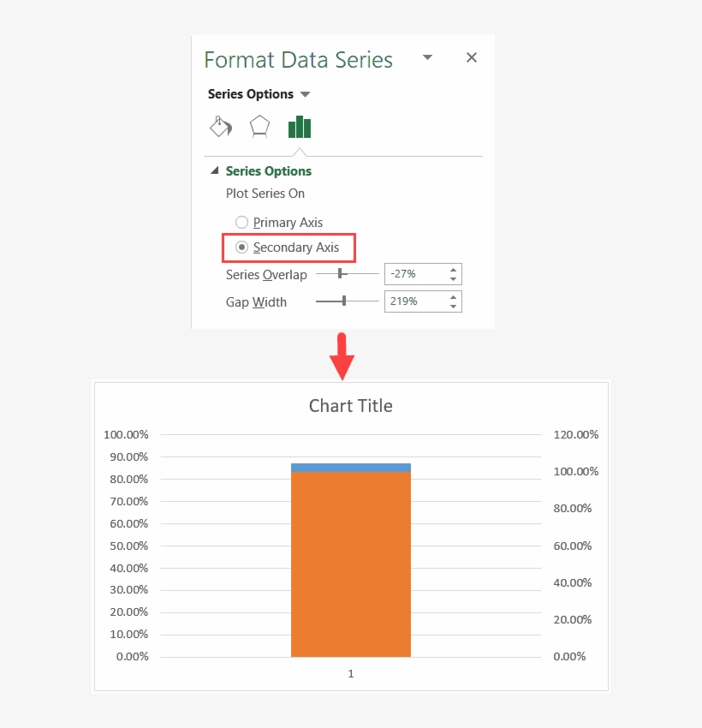
Task: Click the Series Overlap slider handle
Action: [x=340, y=274]
